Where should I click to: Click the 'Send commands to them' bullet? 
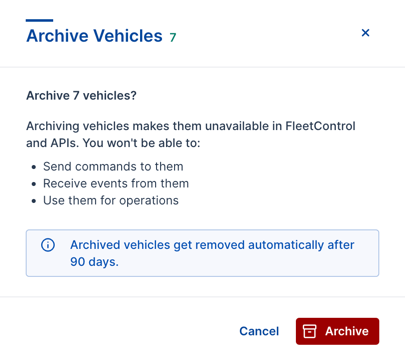tap(113, 166)
